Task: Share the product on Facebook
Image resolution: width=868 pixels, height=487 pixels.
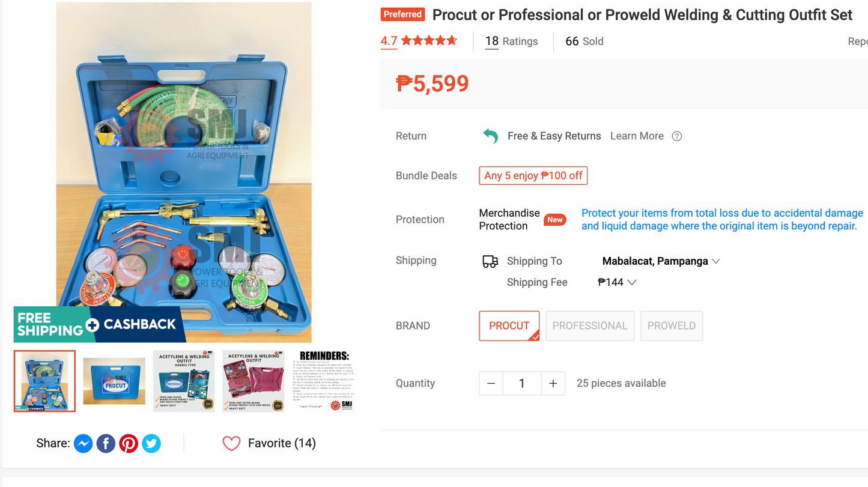Action: (x=106, y=443)
